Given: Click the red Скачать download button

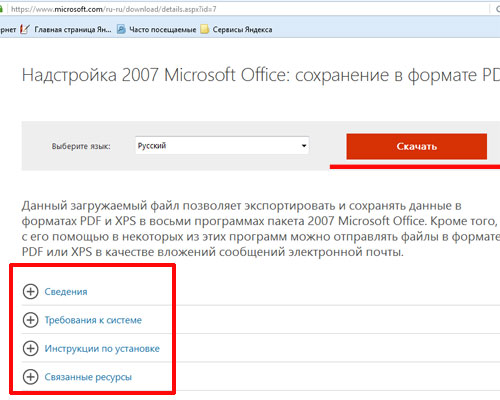Looking at the screenshot, I should click(x=417, y=146).
